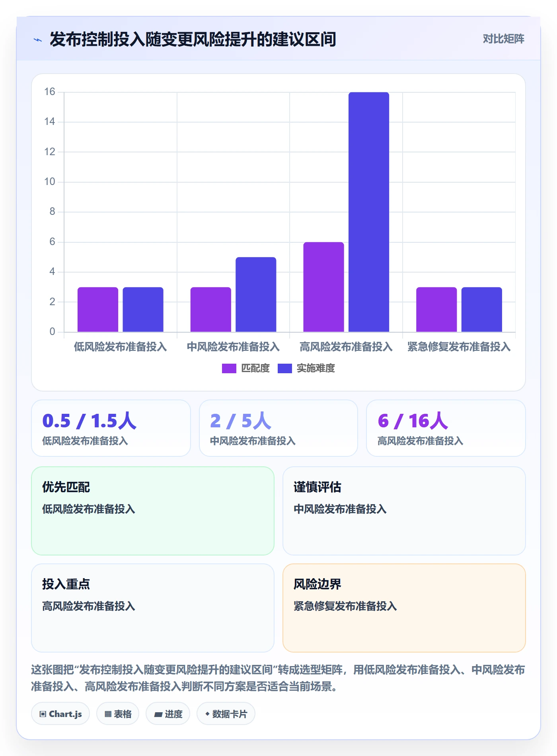Open the 谨慎评估 matrix card
The height and width of the screenshot is (756, 557).
click(x=404, y=511)
